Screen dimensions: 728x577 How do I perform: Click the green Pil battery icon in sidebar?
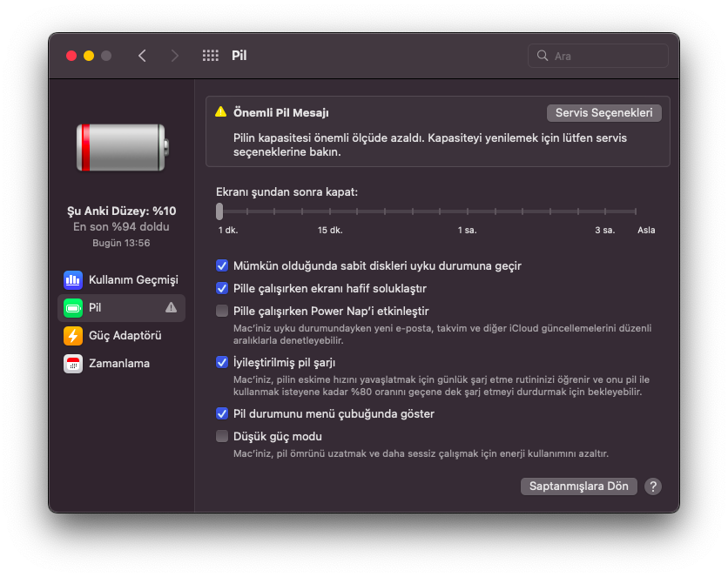coord(73,308)
